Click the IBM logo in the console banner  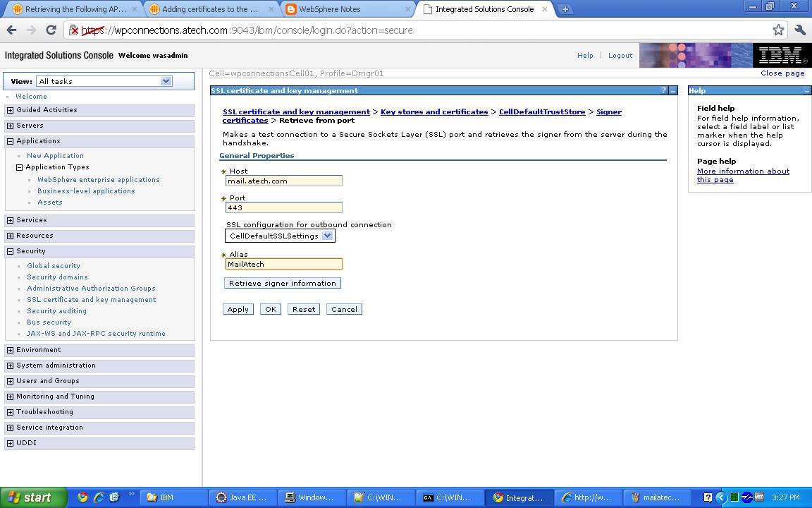click(781, 54)
